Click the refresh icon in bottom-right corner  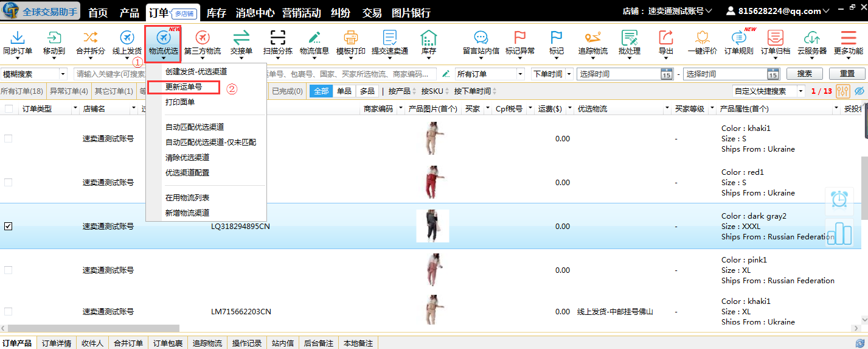859,344
